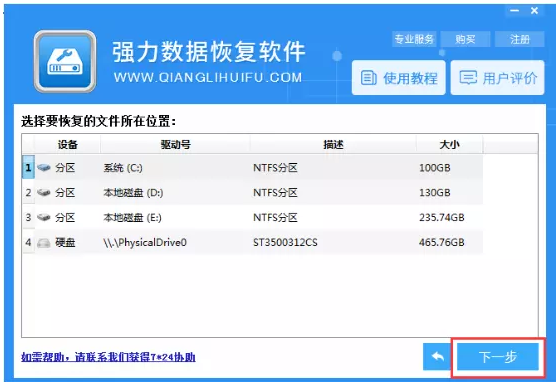Click NTFS分区 description in C: row
This screenshot has height=384, width=560.
275,168
